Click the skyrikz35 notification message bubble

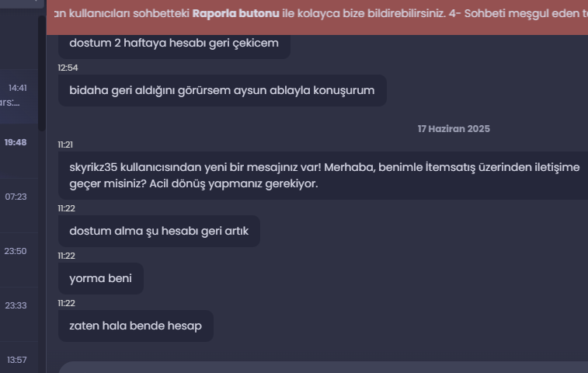click(323, 176)
